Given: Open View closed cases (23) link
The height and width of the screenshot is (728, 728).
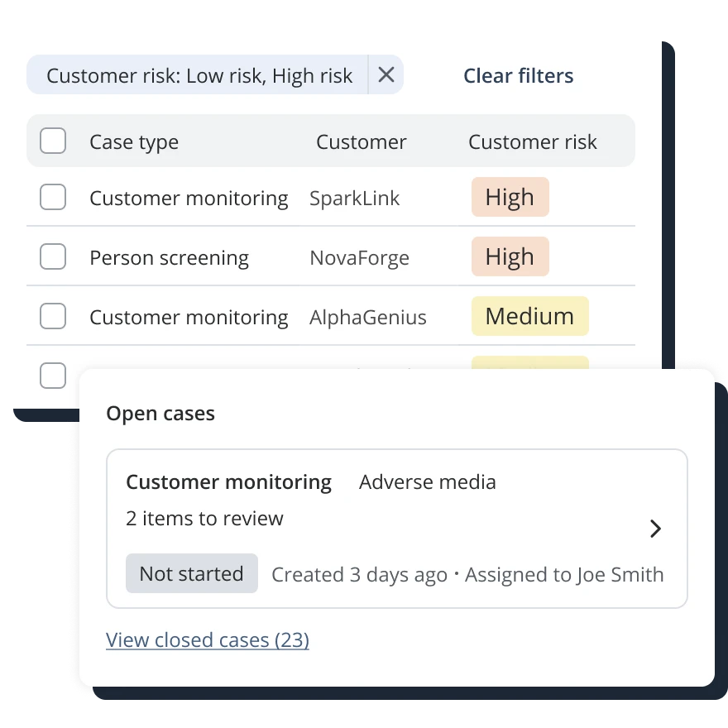Looking at the screenshot, I should (208, 639).
